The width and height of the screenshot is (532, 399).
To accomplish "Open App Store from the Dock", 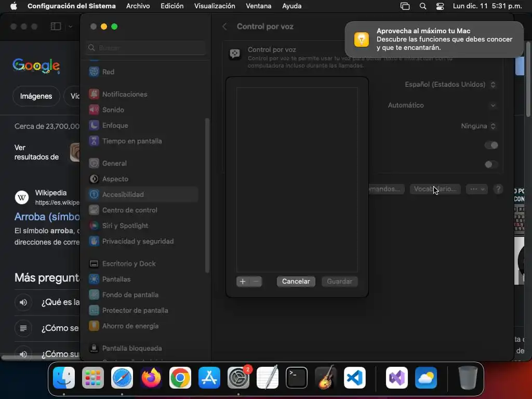I will pos(209,378).
